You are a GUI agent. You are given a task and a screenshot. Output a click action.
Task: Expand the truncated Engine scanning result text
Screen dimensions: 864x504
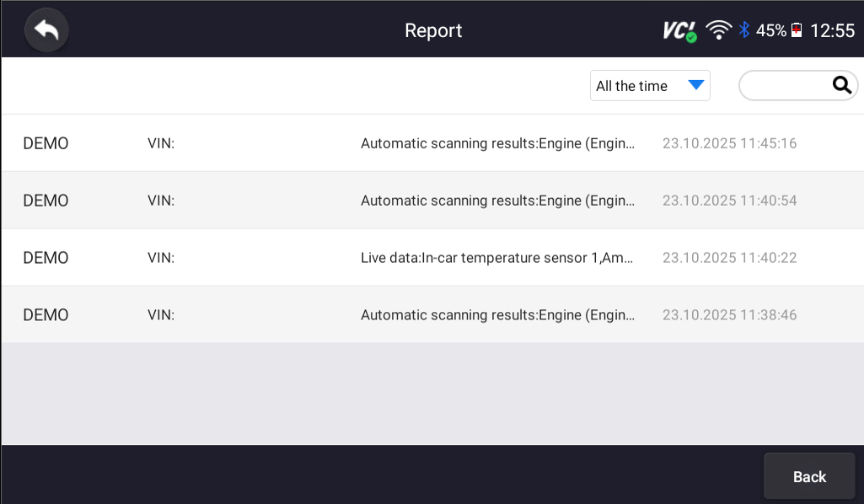coord(496,143)
